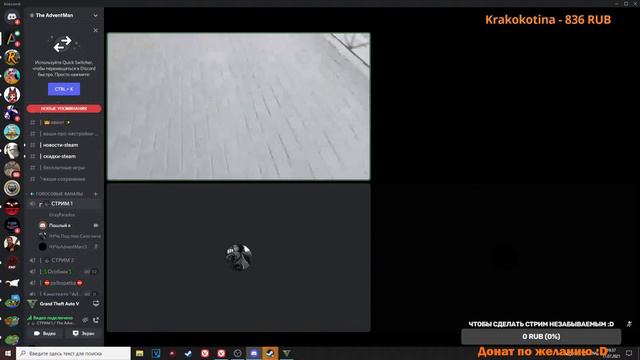
Task: Expand The AdventMan server menu
Action: (95, 16)
